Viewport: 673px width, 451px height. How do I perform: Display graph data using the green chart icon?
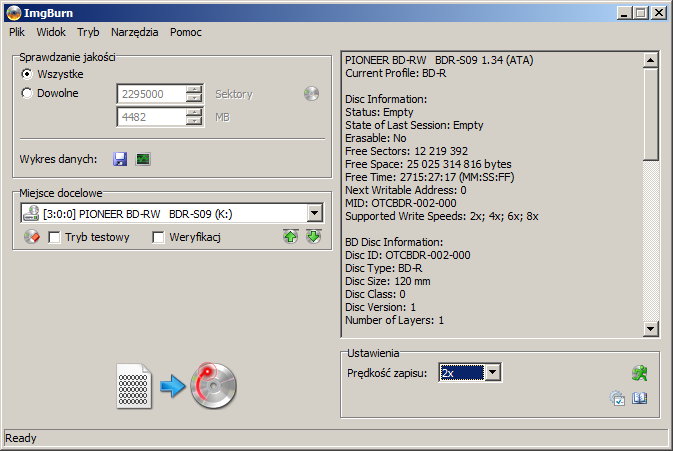(x=143, y=159)
